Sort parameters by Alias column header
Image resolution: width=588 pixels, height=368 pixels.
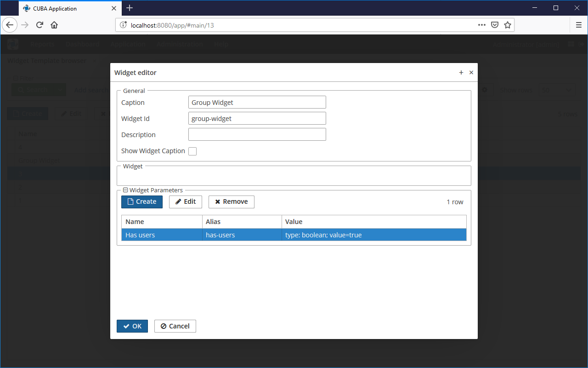coord(242,222)
